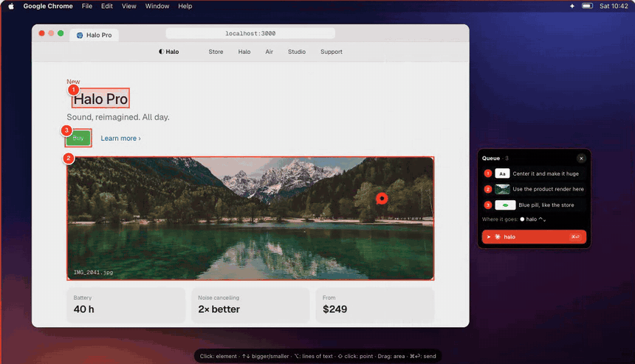The width and height of the screenshot is (635, 364).
Task: Click the shortcut hint bar at screen bottom
Action: point(318,357)
